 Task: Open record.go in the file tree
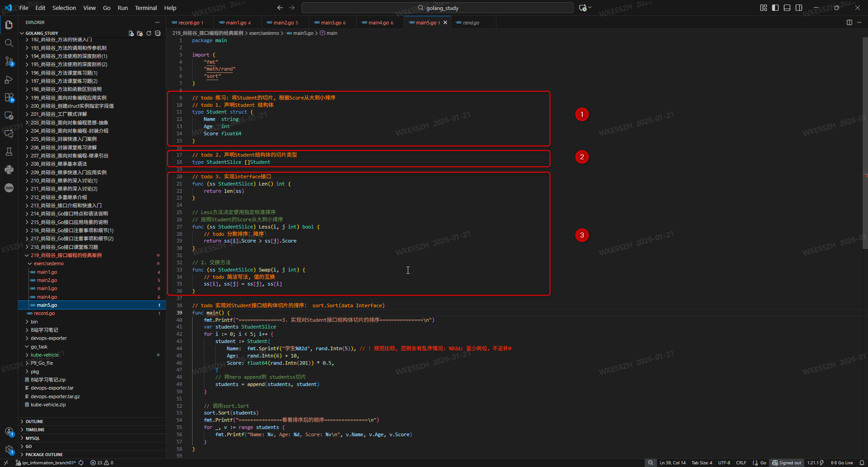point(92,313)
